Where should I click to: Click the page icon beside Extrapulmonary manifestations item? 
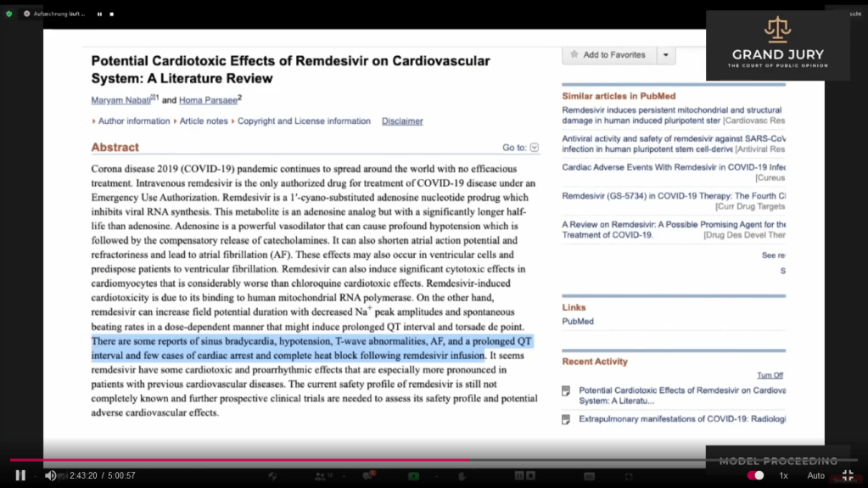coord(566,419)
